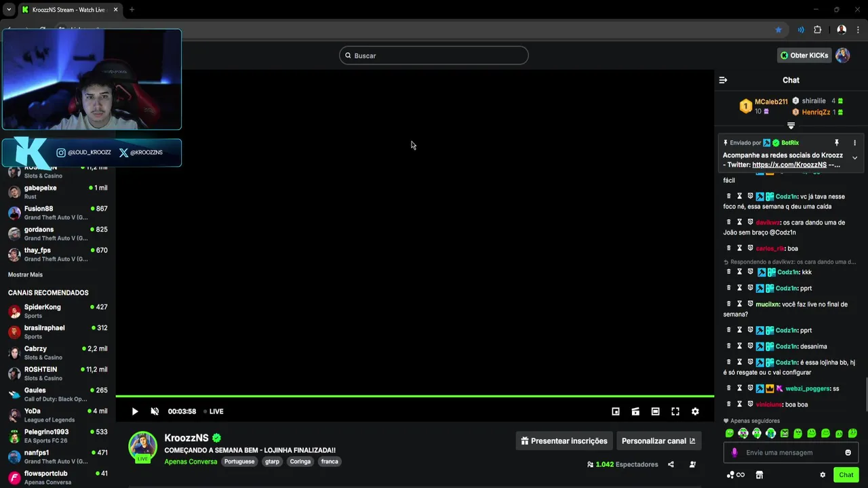
Task: Open a new browser tab
Action: click(132, 9)
